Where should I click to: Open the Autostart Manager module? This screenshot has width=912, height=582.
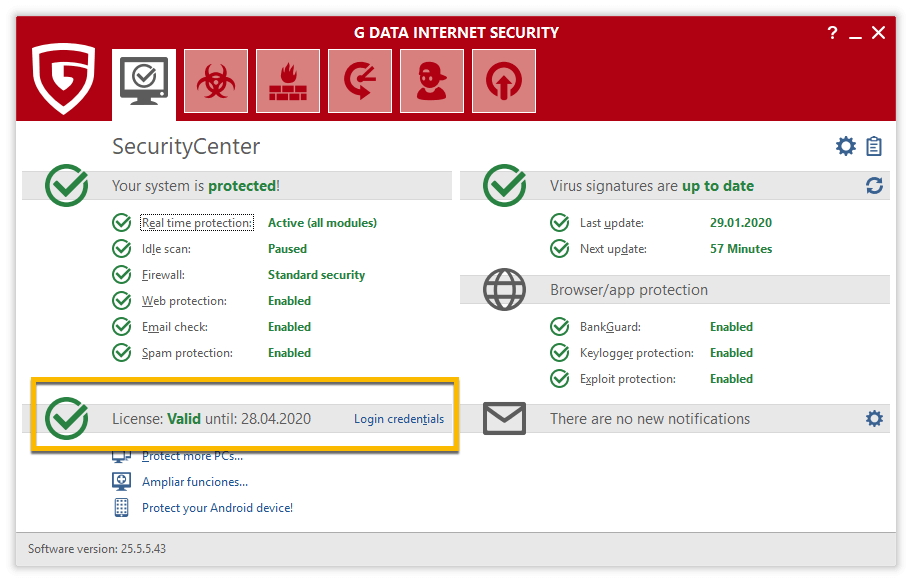(503, 80)
